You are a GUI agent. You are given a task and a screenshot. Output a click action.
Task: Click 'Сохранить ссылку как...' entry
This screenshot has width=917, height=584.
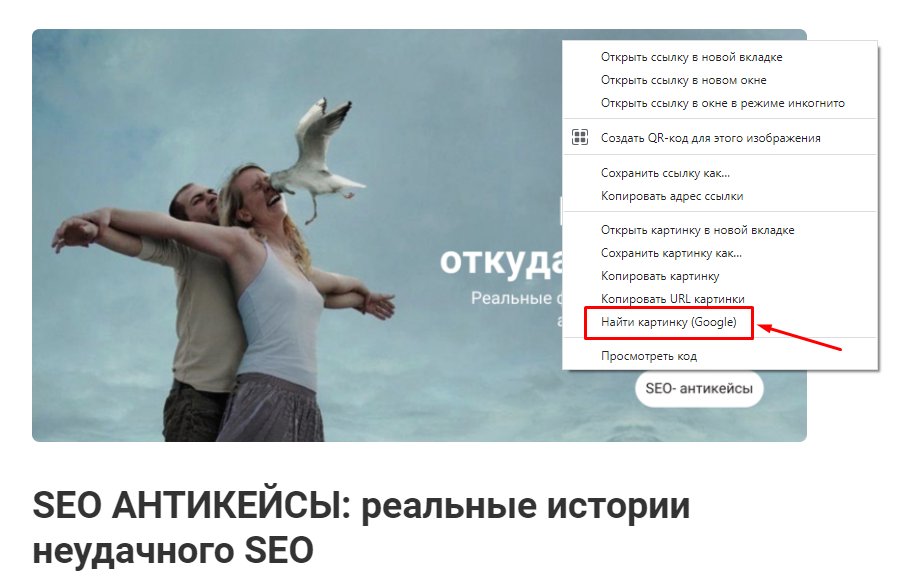click(665, 172)
